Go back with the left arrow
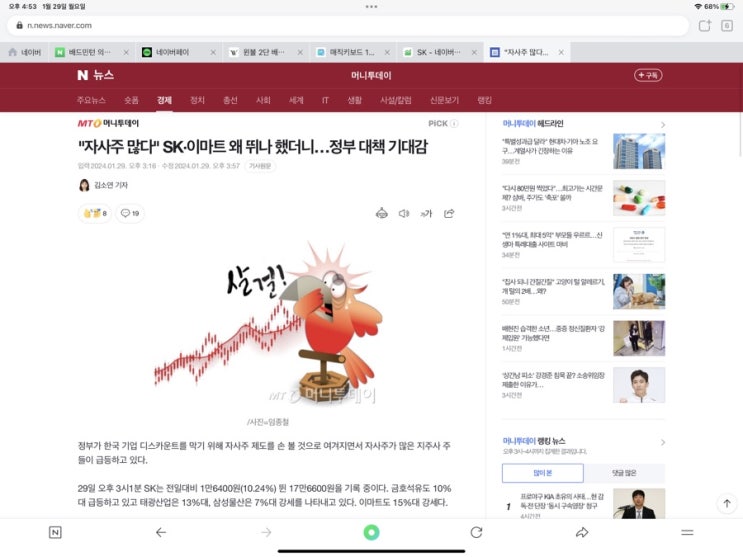Image resolution: width=743 pixels, height=557 pixels. point(161,532)
